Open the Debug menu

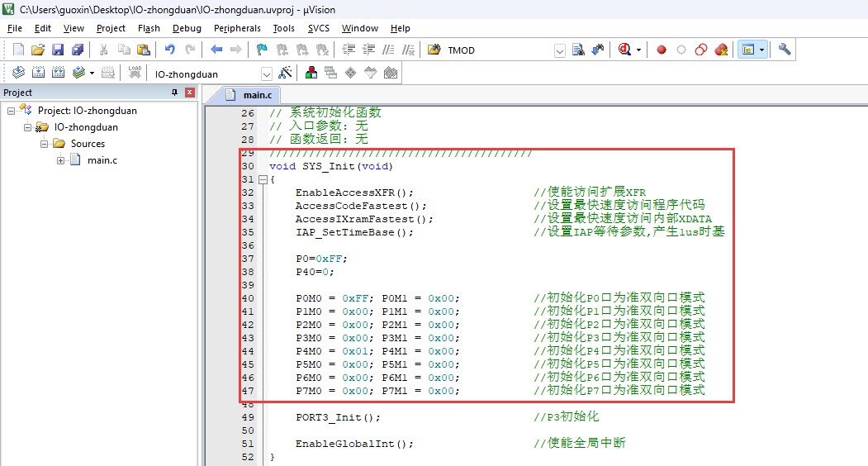187,28
